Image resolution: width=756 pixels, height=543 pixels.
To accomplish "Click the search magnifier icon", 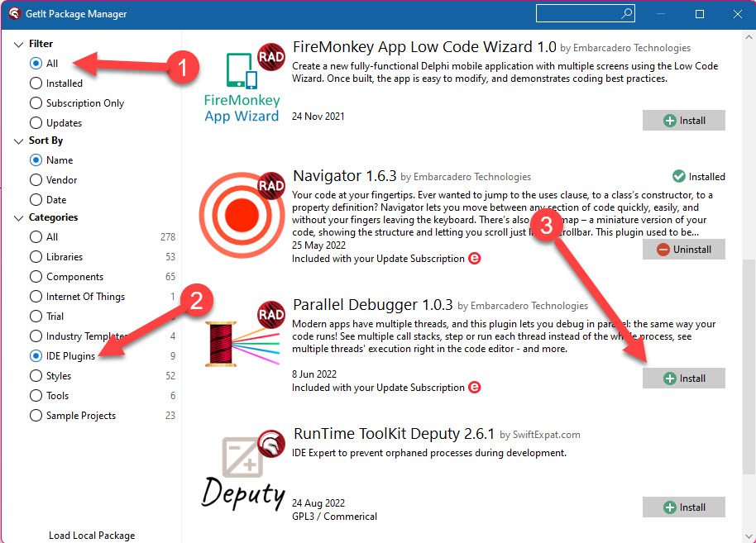I will coord(626,13).
